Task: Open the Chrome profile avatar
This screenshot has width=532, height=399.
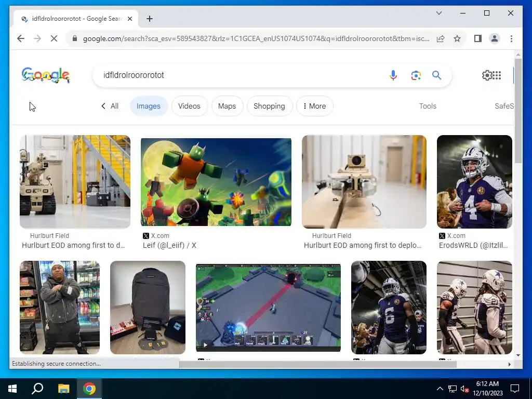Action: point(495,38)
